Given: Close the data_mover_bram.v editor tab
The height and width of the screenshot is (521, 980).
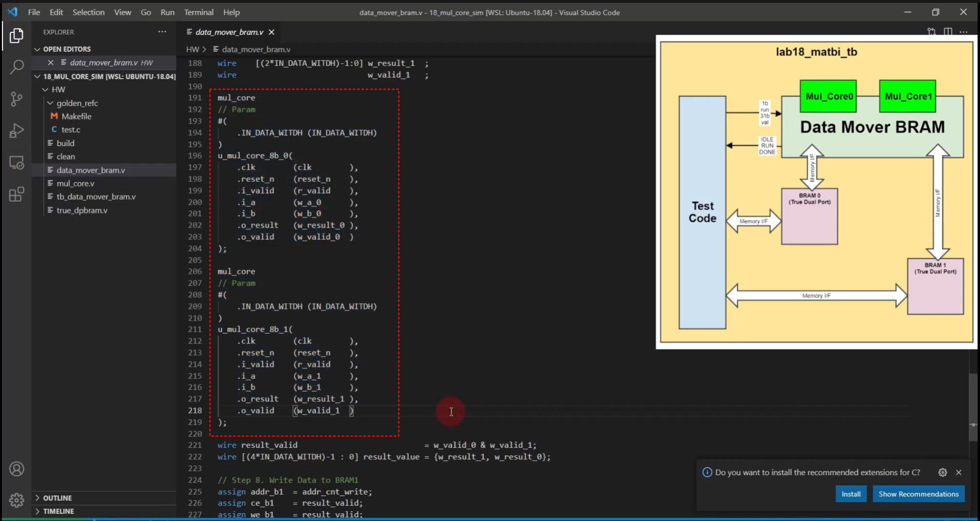Looking at the screenshot, I should [272, 32].
